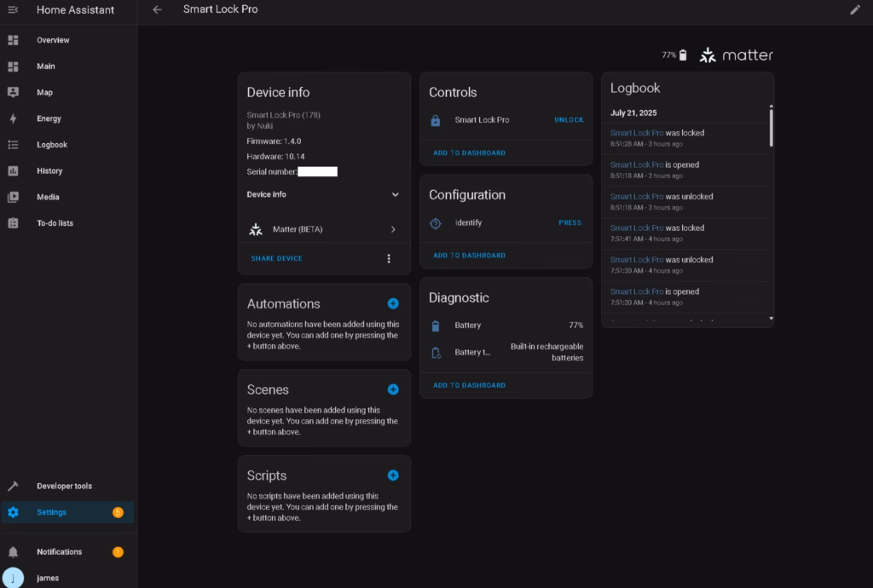The height and width of the screenshot is (588, 873).
Task: Collapse the sidebar with hamburger menu icon
Action: [13, 9]
